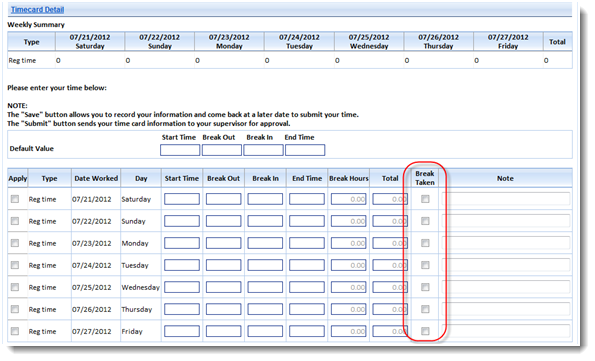This screenshot has width=595, height=361.
Task: Click Thursday's End Time field
Action: click(x=307, y=309)
